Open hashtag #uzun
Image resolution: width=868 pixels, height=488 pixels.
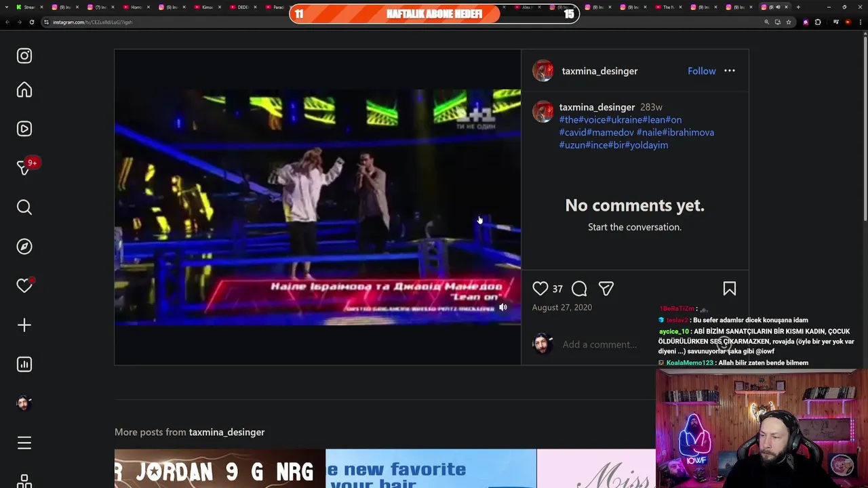572,145
